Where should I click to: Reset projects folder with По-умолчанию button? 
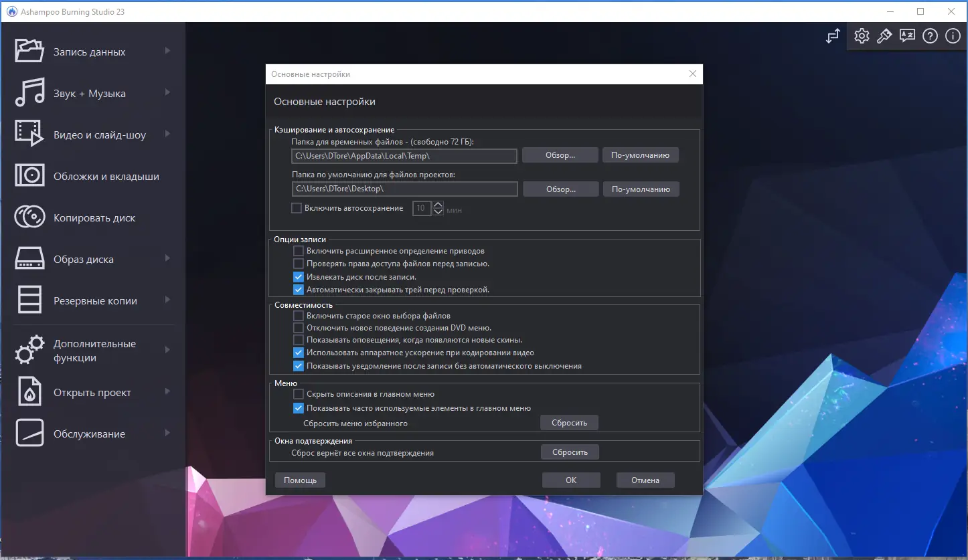click(641, 189)
